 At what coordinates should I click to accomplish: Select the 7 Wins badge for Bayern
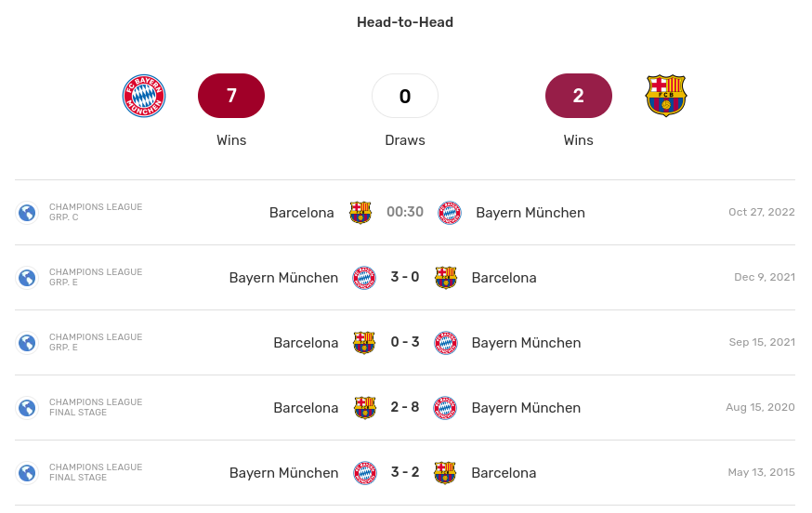[231, 96]
